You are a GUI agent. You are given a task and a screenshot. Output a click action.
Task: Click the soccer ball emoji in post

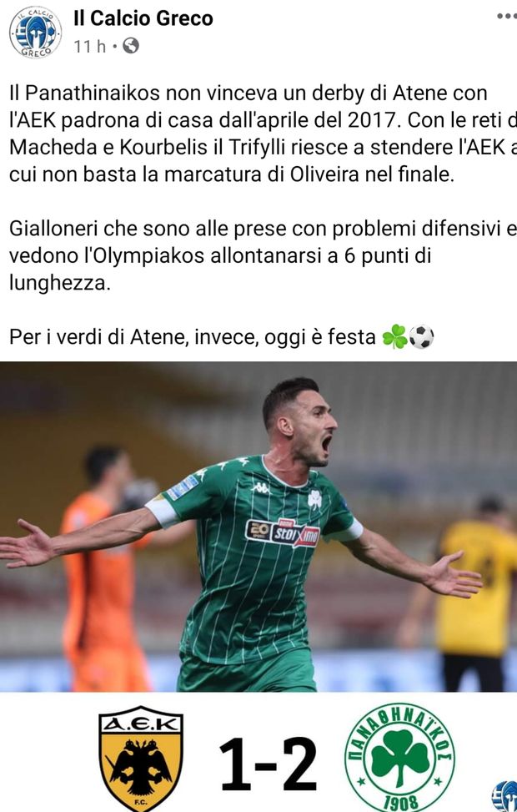(422, 337)
